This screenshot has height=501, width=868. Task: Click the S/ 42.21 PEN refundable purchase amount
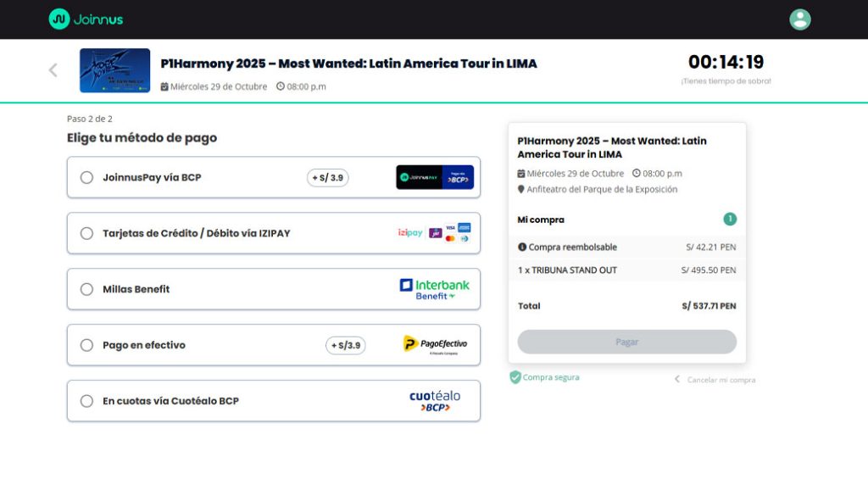(711, 247)
